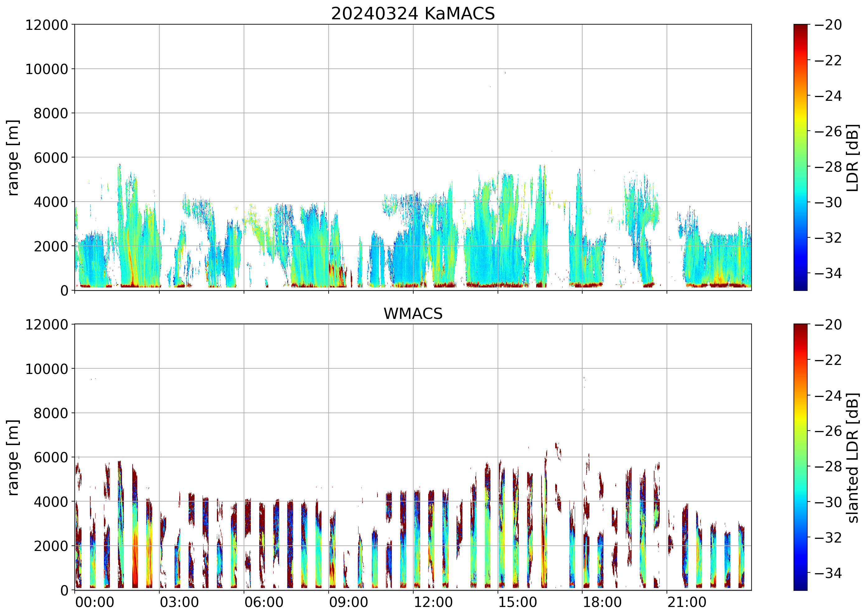Click the 06:00 time axis label
867x616 pixels.
264,602
